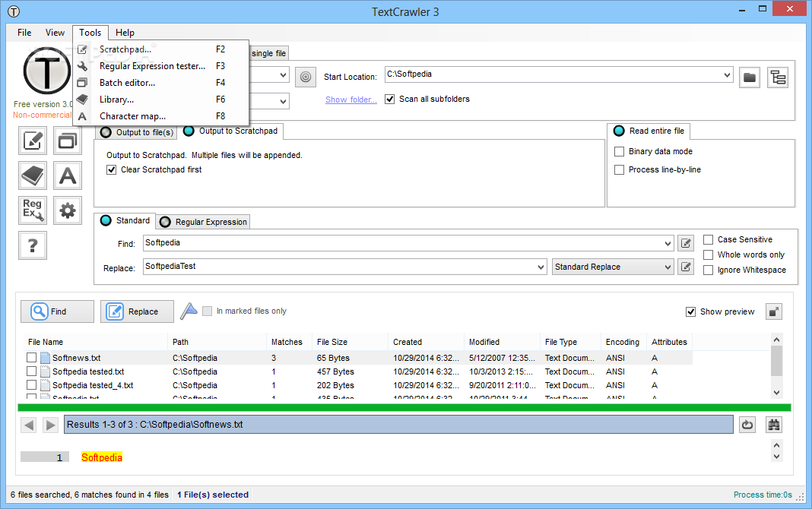The height and width of the screenshot is (509, 812).
Task: Click the green progress bar
Action: [404, 408]
